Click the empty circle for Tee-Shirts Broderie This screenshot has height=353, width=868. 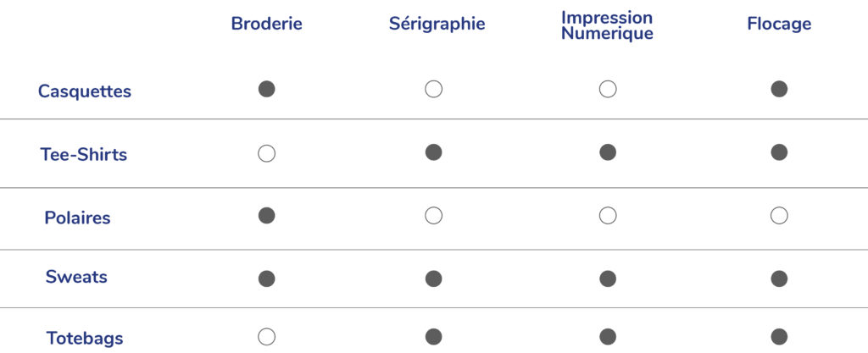click(266, 153)
